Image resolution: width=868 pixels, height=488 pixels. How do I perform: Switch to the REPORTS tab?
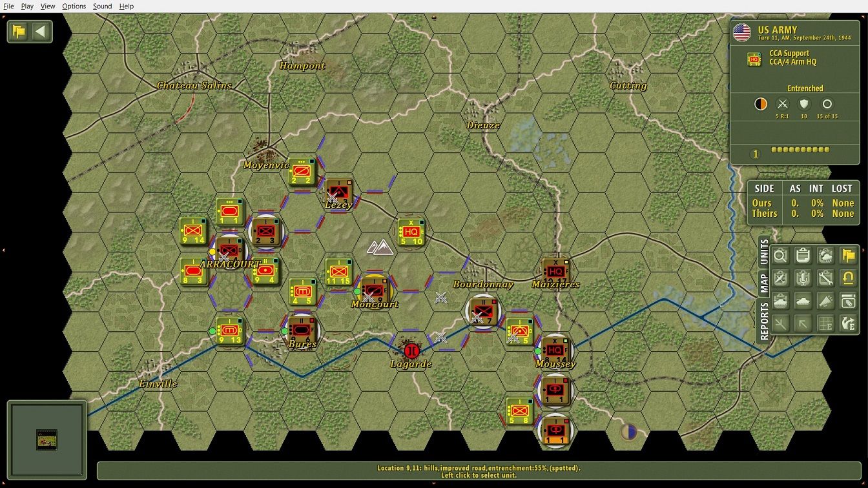click(764, 321)
